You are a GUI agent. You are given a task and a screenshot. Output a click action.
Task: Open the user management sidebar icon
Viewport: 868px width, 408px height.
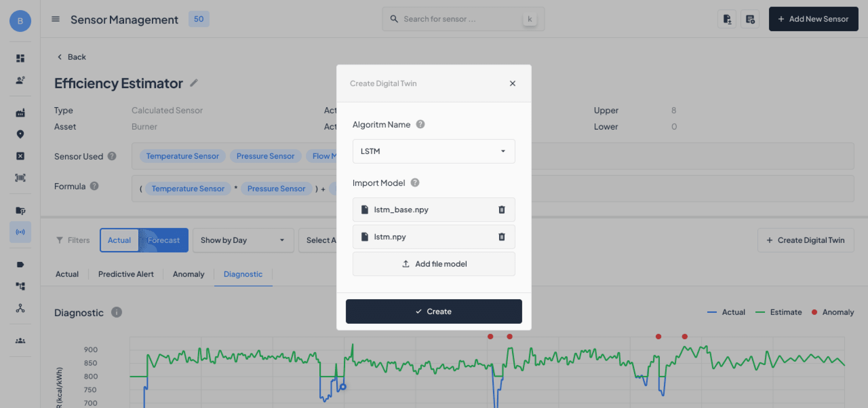click(x=20, y=80)
